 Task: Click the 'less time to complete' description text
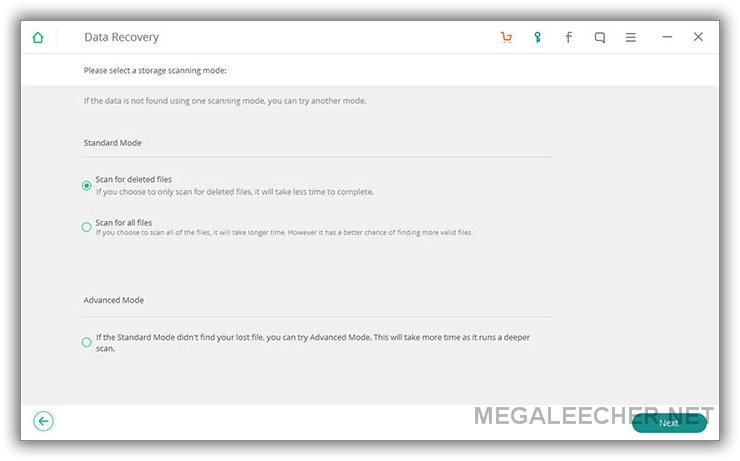(235, 192)
